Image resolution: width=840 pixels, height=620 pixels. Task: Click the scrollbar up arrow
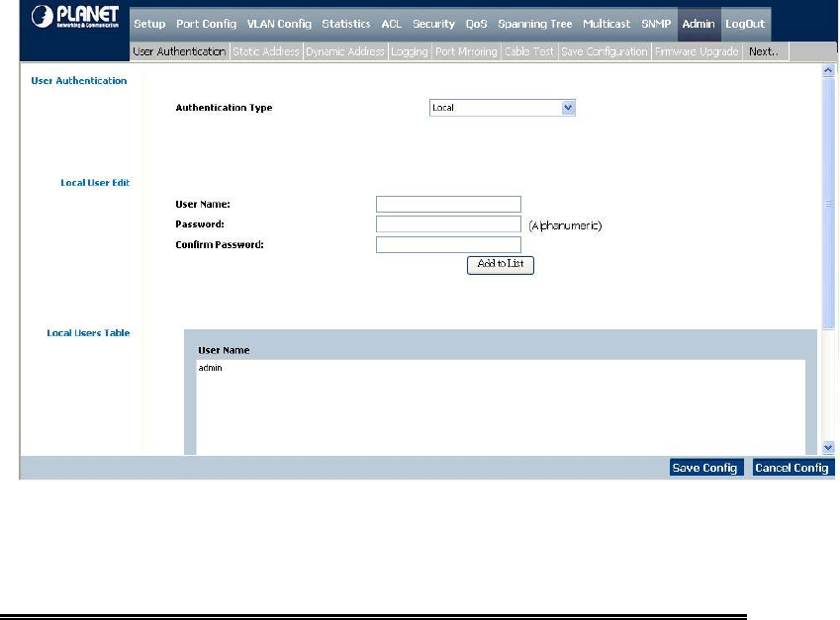pos(828,70)
